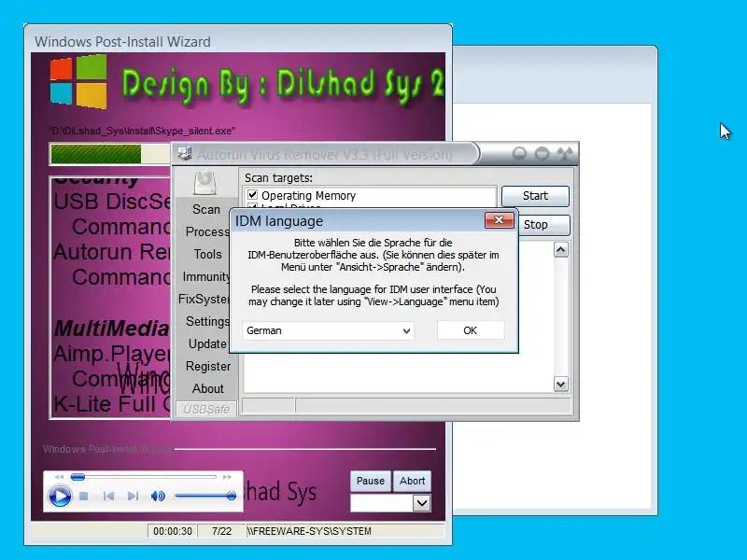Click Stop in Autorun Virus Remover

click(x=535, y=224)
